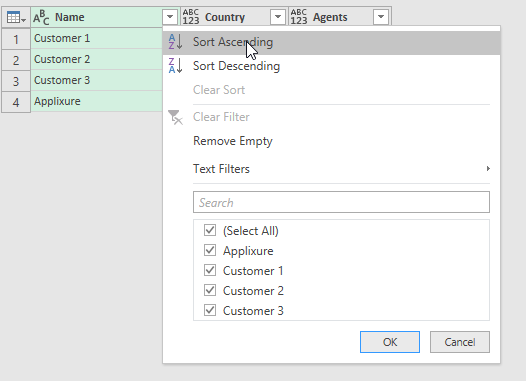This screenshot has height=381, width=526.
Task: Select Remove Empty in the filter menu
Action: point(331,141)
